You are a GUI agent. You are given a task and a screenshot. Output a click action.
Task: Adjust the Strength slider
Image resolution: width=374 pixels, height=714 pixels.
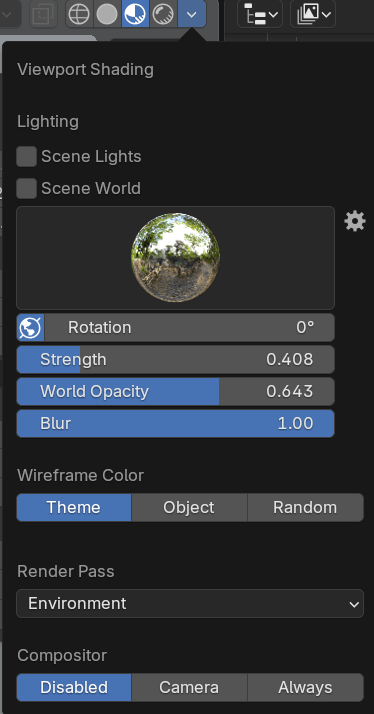(x=175, y=359)
